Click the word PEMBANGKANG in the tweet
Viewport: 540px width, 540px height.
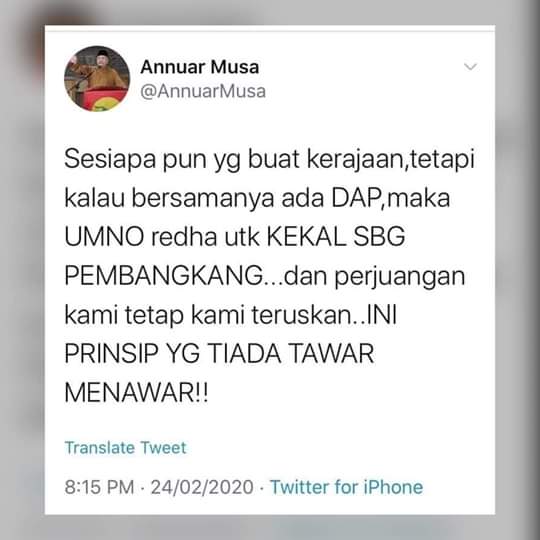point(164,276)
